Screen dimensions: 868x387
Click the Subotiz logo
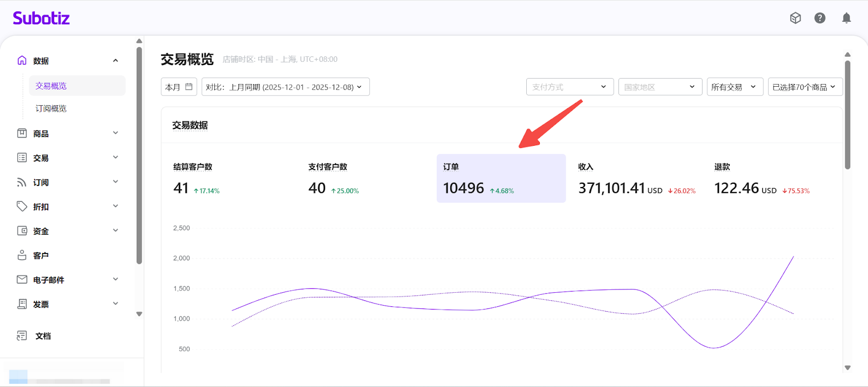click(41, 18)
